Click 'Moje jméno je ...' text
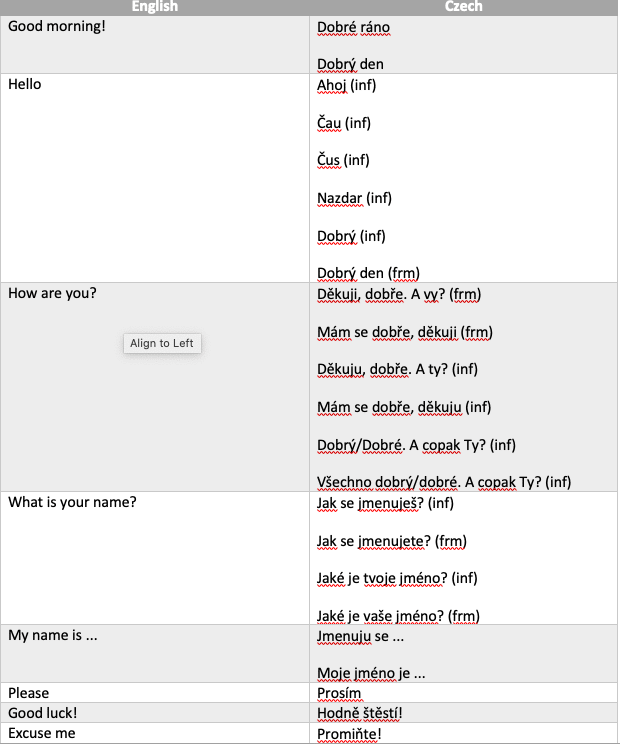Image resolution: width=620 pixels, height=744 pixels. point(371,673)
